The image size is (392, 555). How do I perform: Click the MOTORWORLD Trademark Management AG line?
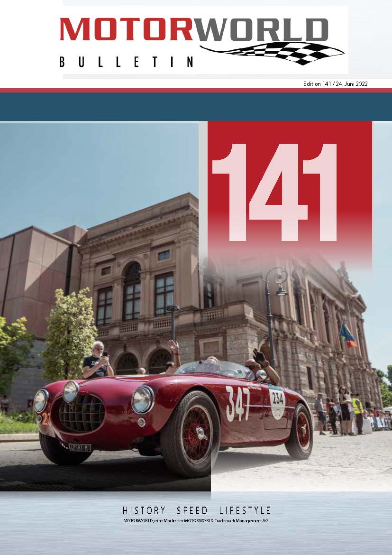196,521
